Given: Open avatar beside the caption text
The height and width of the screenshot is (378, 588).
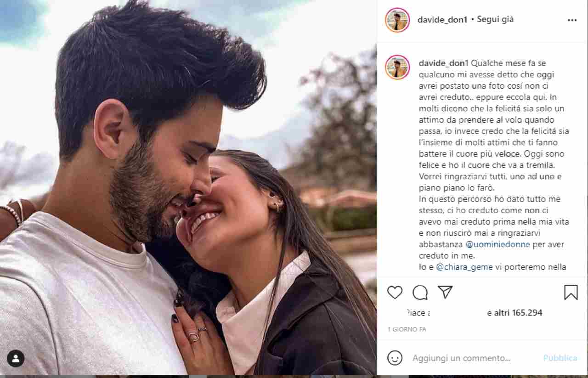Looking at the screenshot, I should click(x=397, y=67).
